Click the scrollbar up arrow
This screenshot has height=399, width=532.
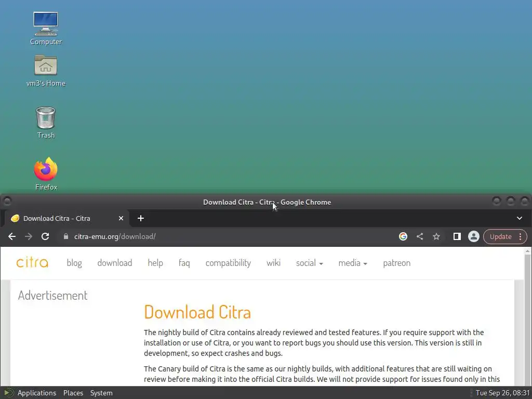pos(527,251)
